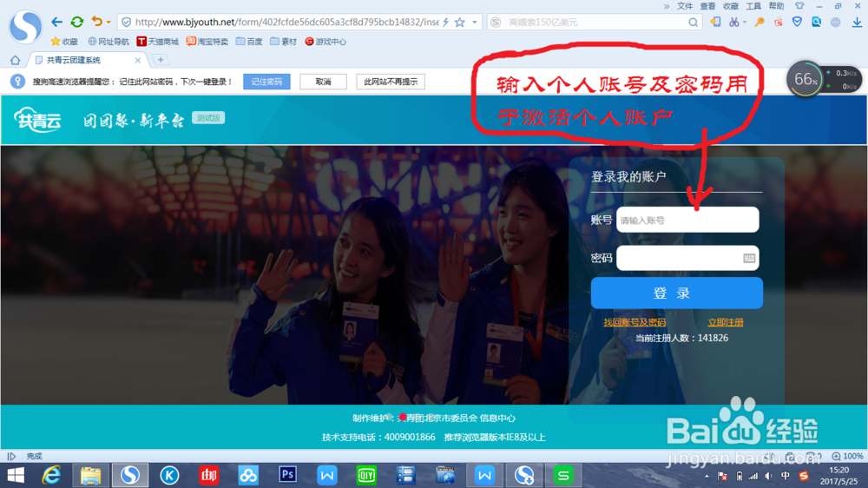The image size is (868, 488).
Task: Click the 密码 input field
Action: [687, 258]
